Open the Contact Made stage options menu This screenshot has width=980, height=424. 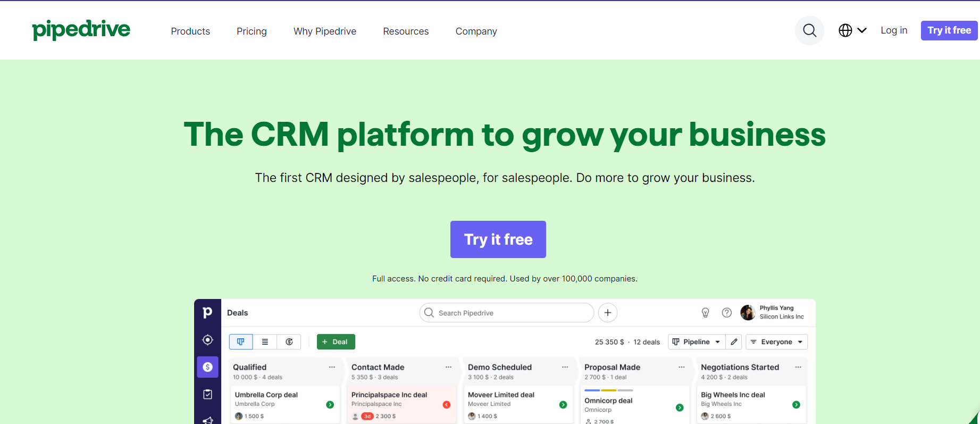coord(448,367)
